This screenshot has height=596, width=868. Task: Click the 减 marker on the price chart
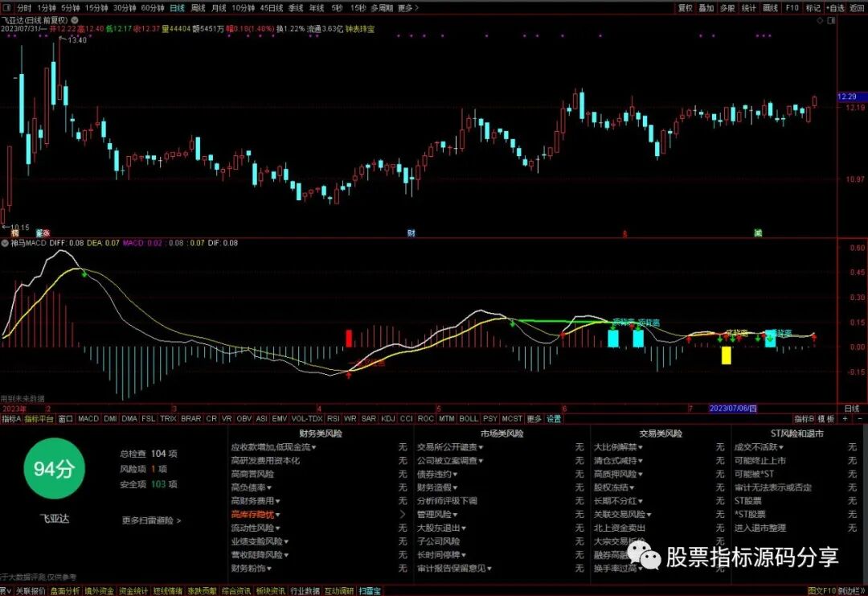758,233
